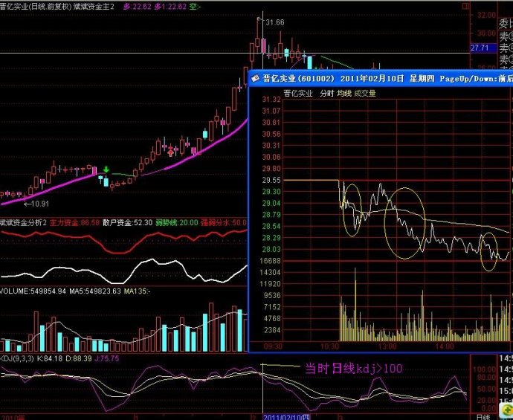Viewport: 513px width, 420px height.
Task: Select the 分时 legend label
Action: click(326, 94)
